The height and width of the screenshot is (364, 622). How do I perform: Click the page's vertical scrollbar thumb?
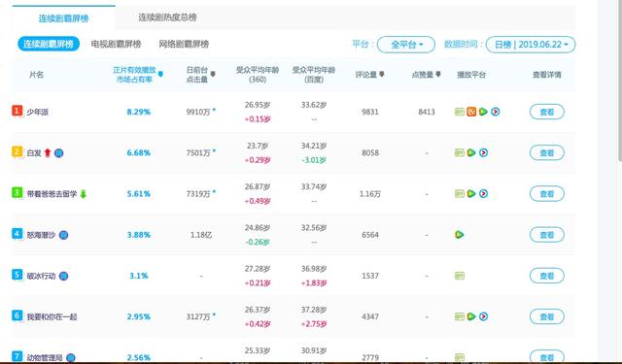click(x=620, y=80)
